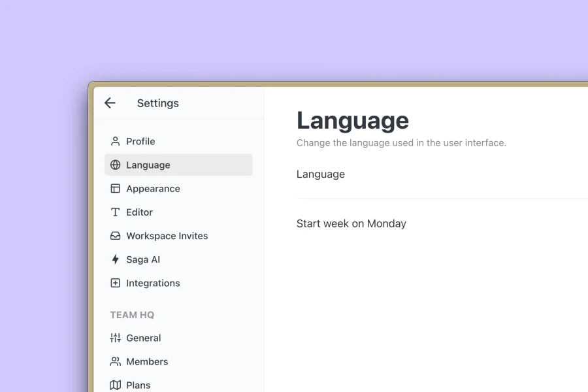This screenshot has height=392, width=588.
Task: Click the 'Change the language used' description
Action: pos(401,143)
